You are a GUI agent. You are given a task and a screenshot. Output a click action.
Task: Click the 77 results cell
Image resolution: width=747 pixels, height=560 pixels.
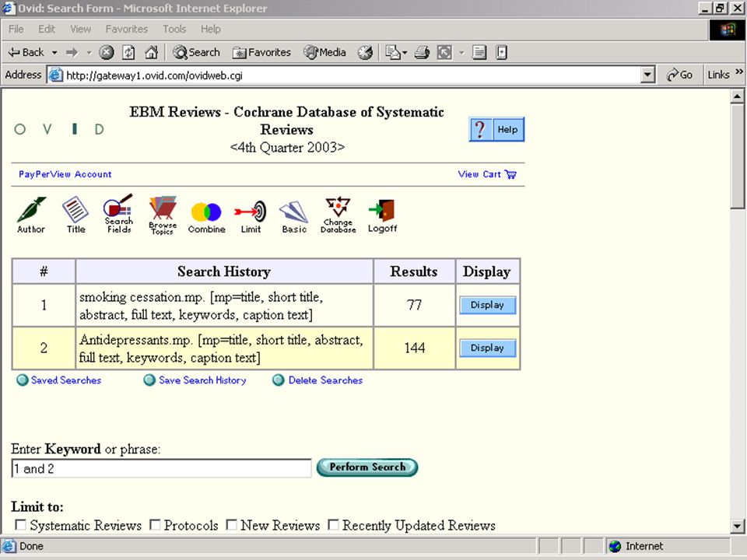coord(415,305)
